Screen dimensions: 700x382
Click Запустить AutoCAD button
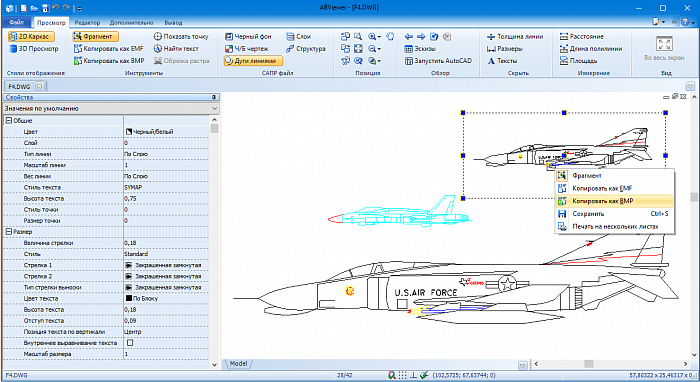438,61
